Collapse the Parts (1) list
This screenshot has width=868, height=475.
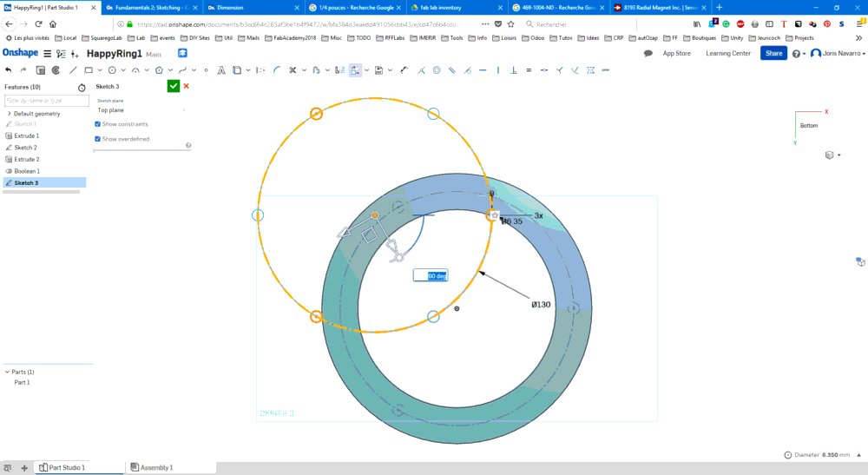7,372
